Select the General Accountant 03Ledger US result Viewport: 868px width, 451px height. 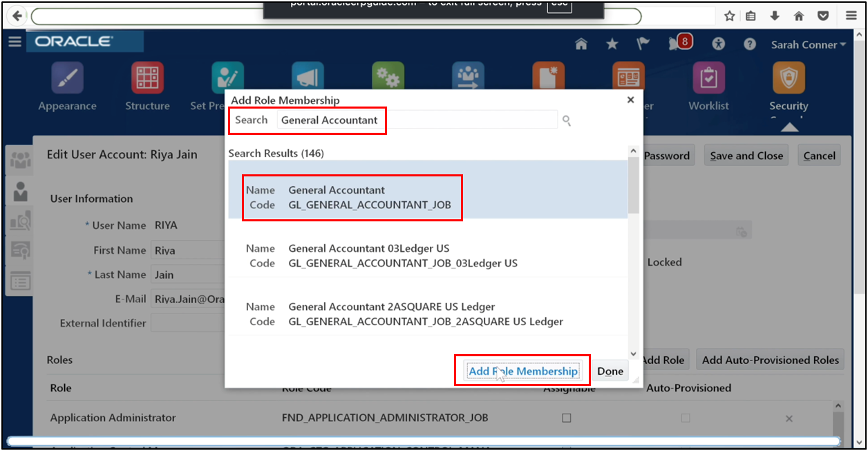(366, 255)
